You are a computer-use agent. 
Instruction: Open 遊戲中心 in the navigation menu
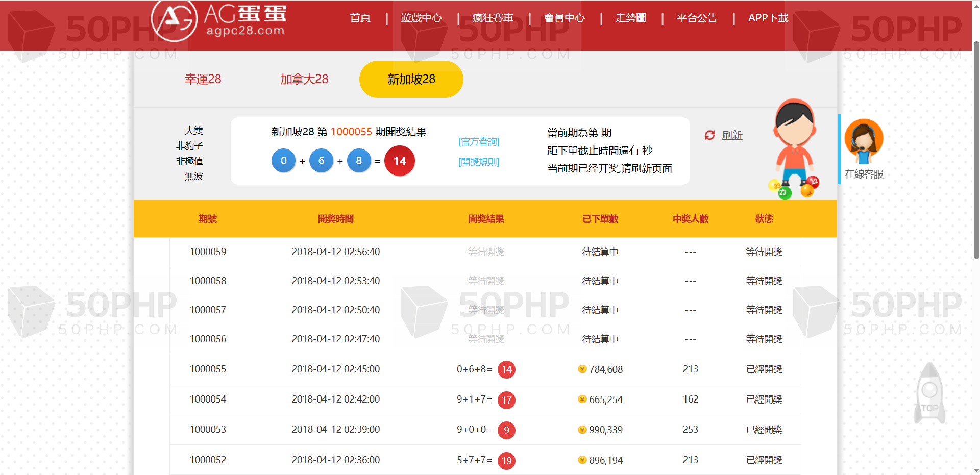pos(421,18)
